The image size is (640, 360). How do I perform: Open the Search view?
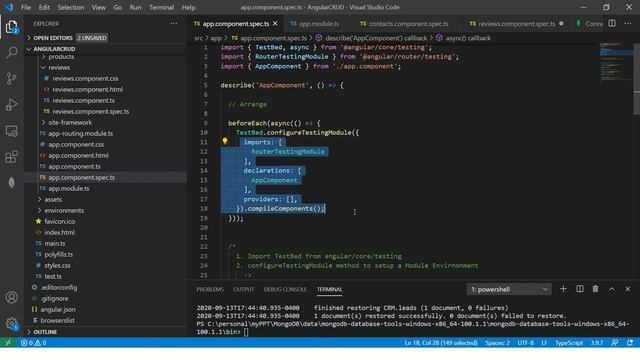(11, 52)
